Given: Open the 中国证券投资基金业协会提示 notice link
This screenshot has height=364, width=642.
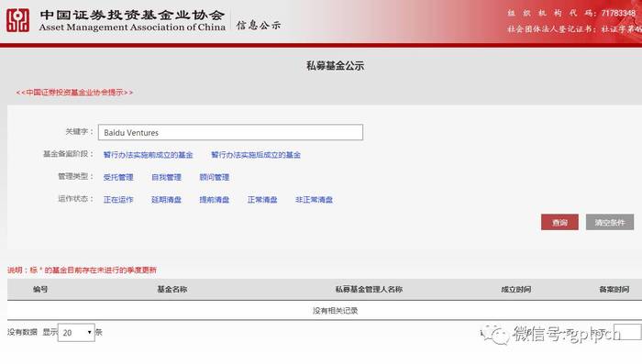Looking at the screenshot, I should pos(74,93).
